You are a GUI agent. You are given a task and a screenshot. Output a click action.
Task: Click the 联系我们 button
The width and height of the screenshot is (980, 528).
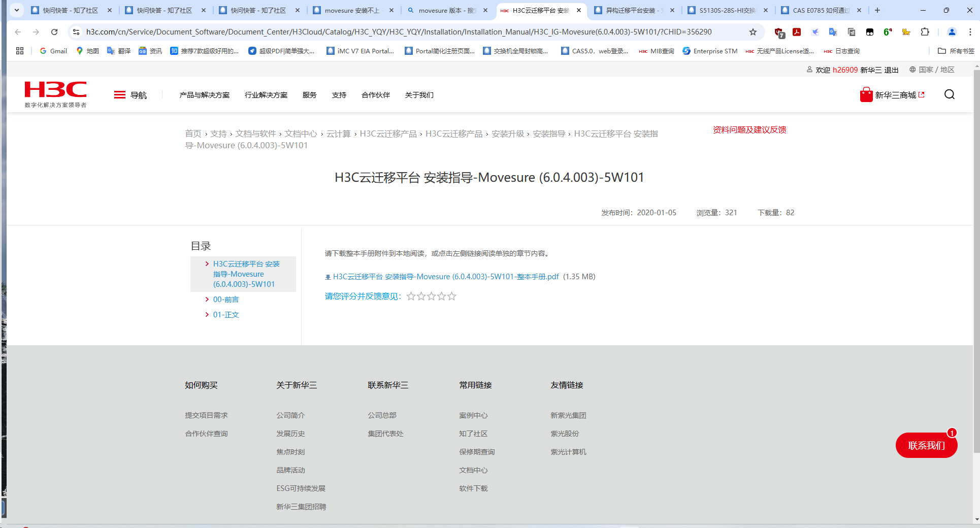tap(927, 445)
